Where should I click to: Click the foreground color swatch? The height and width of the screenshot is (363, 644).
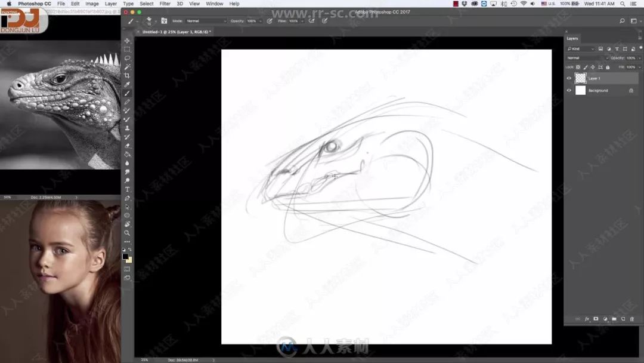pos(125,257)
